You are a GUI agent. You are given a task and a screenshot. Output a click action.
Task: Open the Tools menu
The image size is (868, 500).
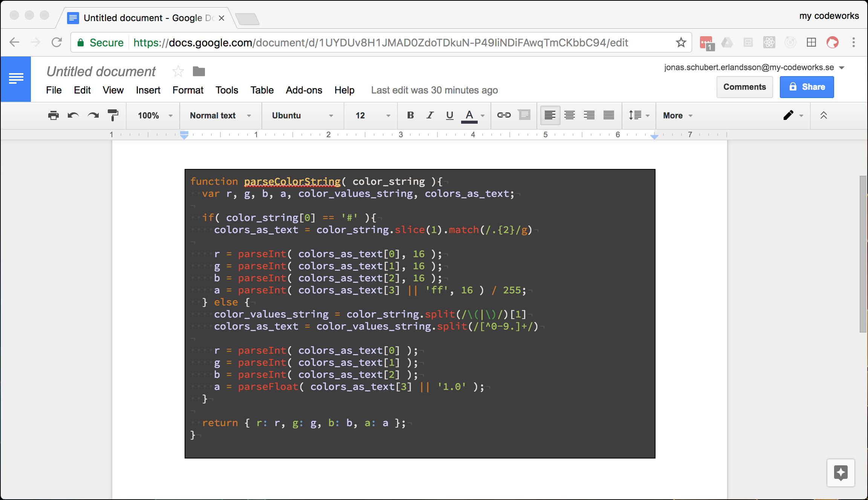227,90
